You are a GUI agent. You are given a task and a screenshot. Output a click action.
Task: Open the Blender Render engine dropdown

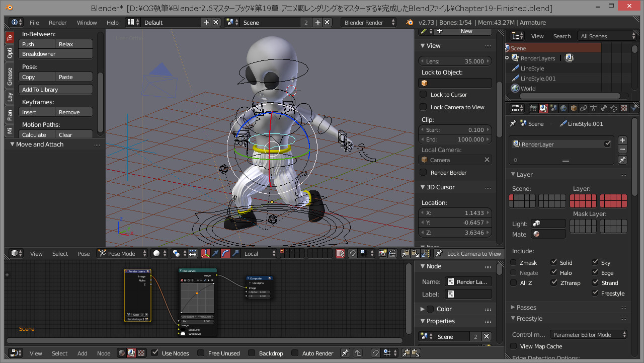(368, 23)
